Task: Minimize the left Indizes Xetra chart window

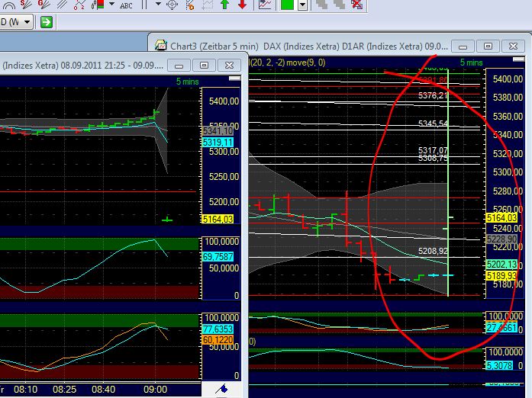Action: tap(179, 66)
